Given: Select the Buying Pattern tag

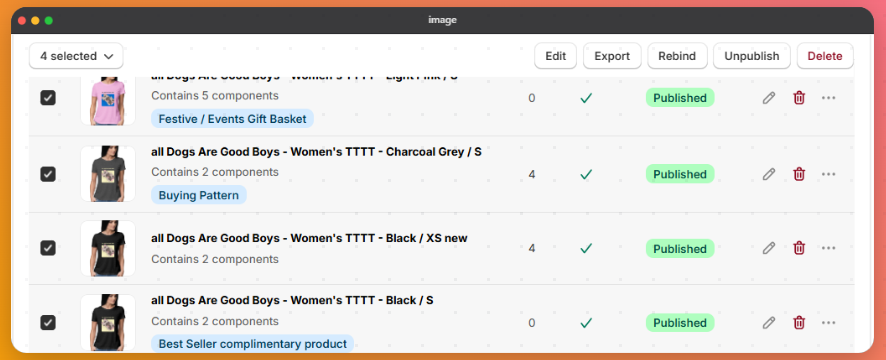Looking at the screenshot, I should [x=198, y=196].
